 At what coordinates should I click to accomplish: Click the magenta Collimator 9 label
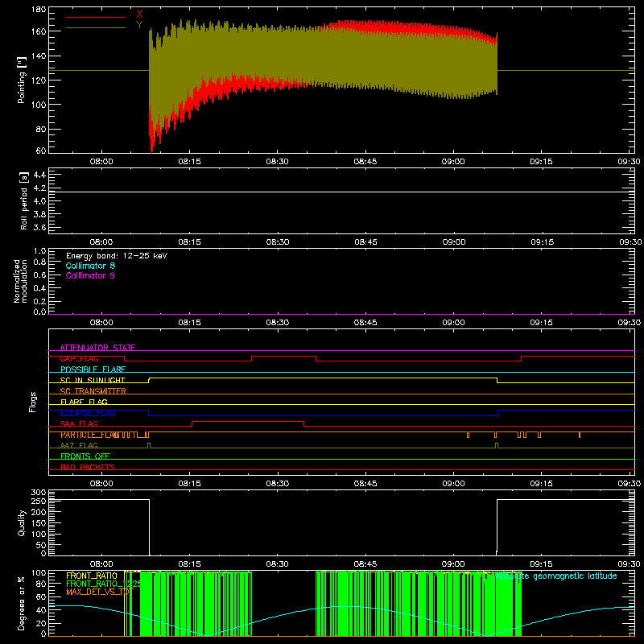90,275
